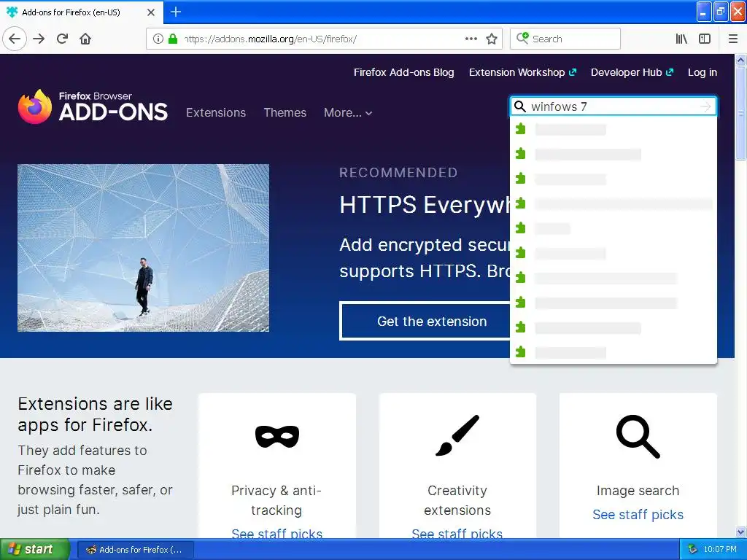Click the Creativity paintbrush icon

[457, 436]
